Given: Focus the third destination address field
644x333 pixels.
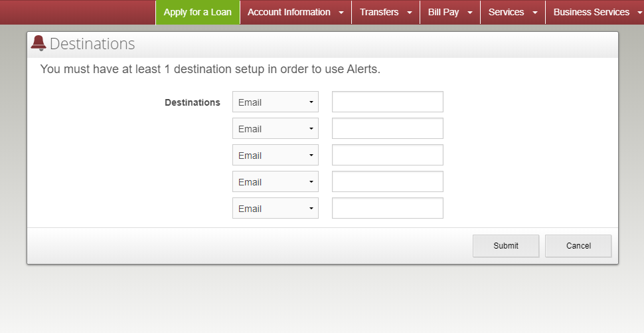Looking at the screenshot, I should (x=387, y=155).
